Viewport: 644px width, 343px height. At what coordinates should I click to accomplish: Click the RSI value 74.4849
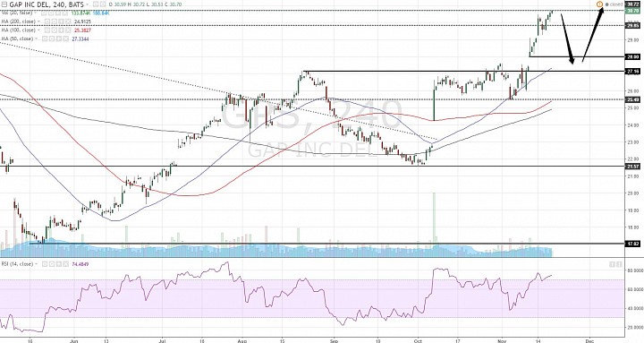[x=80, y=264]
